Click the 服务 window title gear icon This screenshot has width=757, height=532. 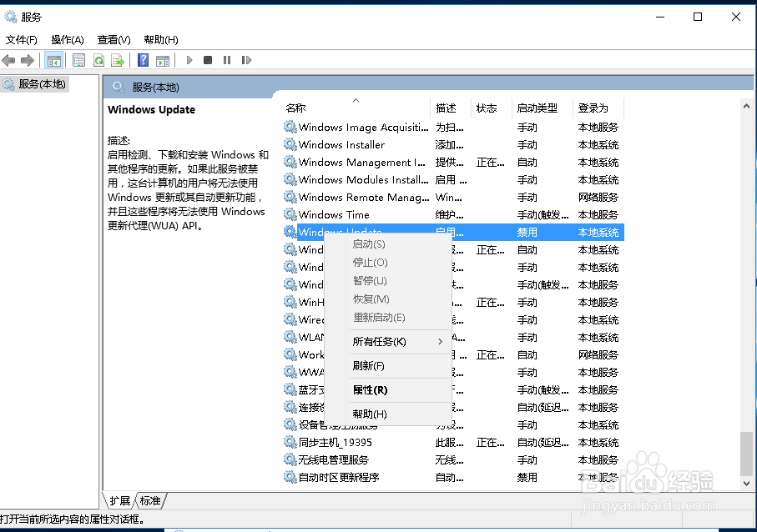click(11, 17)
